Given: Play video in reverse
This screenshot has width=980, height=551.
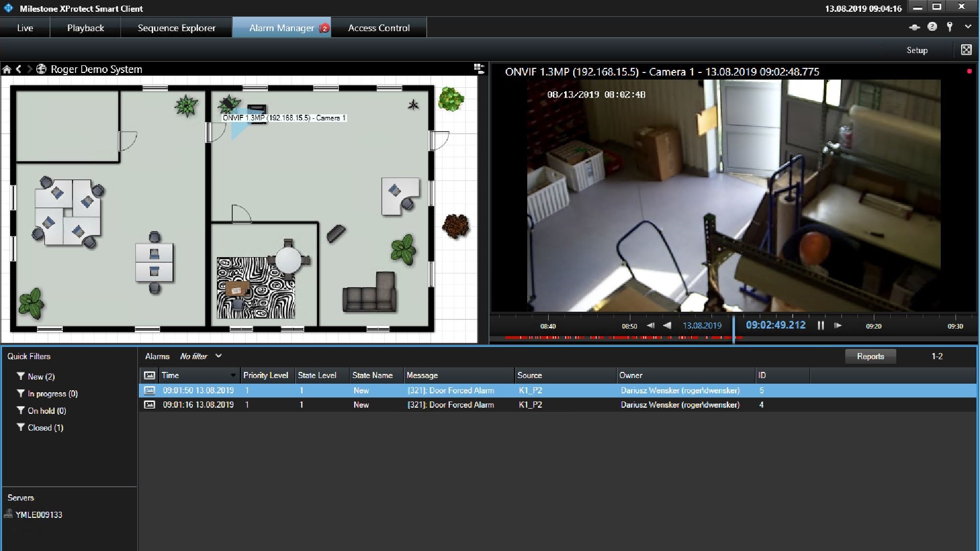Looking at the screenshot, I should point(667,325).
